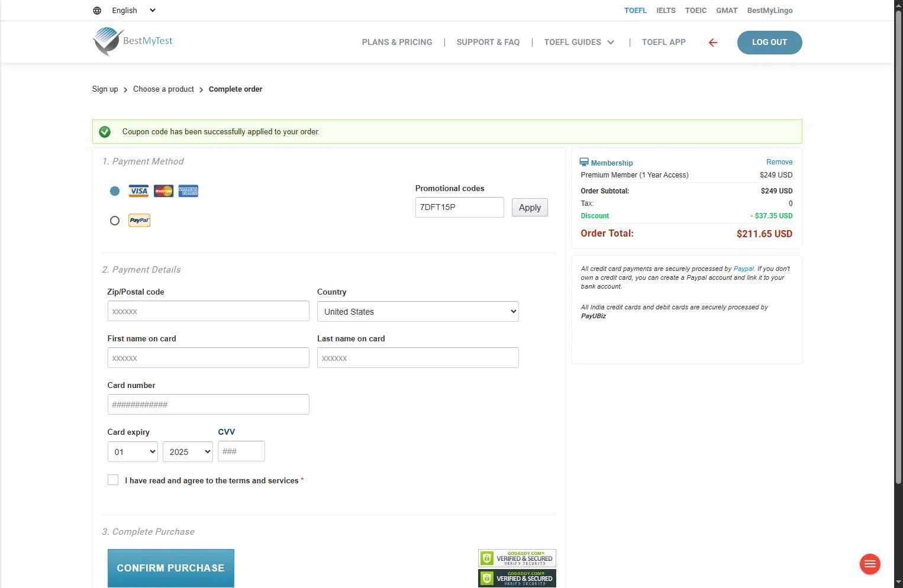Click the red back arrow icon
Viewport: 903px width, 588px height.
[x=713, y=43]
